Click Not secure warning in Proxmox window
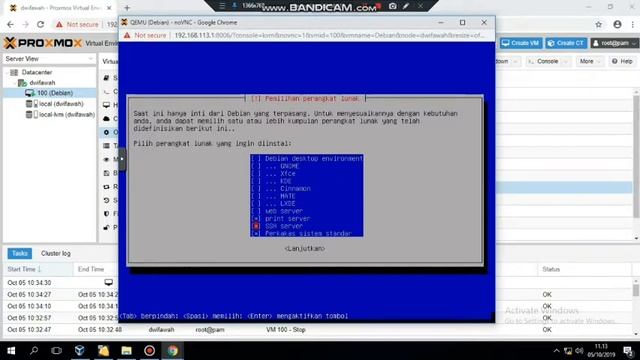The image size is (640, 360). pos(78,24)
